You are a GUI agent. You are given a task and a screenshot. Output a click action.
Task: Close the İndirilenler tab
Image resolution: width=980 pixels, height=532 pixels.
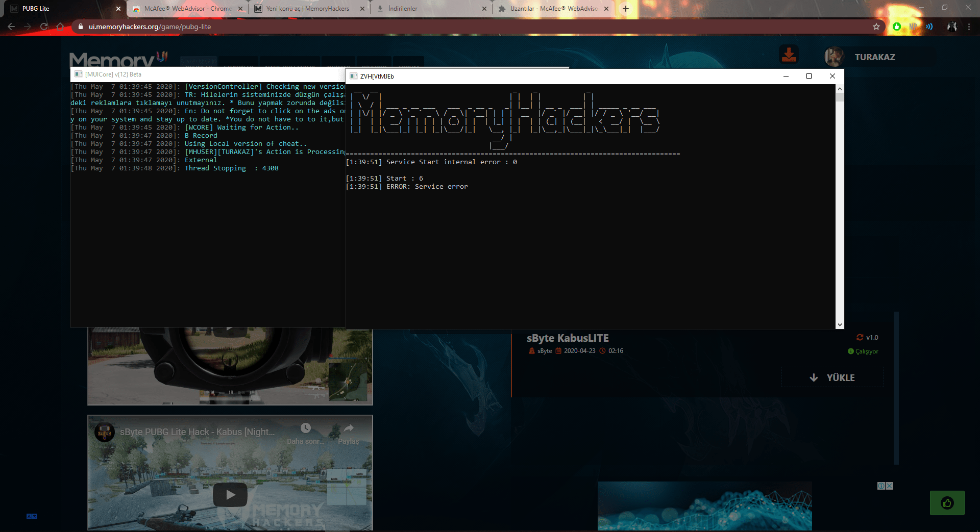pyautogui.click(x=484, y=9)
